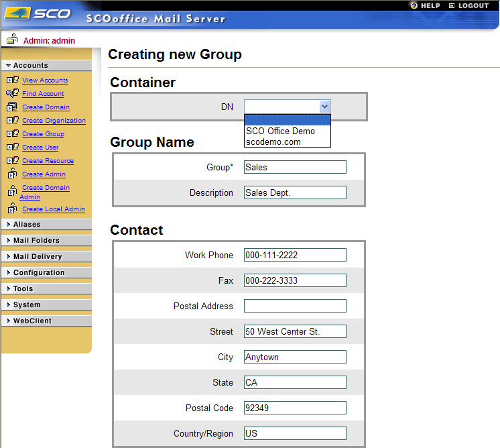The height and width of the screenshot is (448, 500).
Task: Click the Find Account magnifier icon
Action: click(12, 94)
